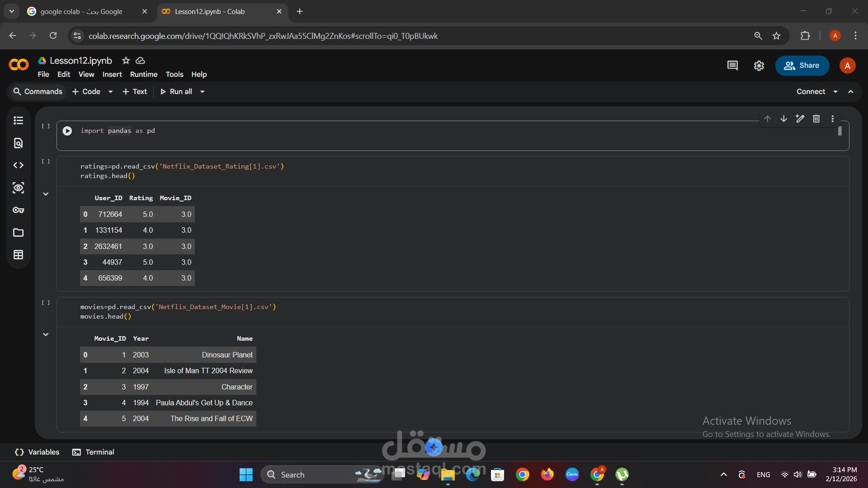Collapse the movies output

pyautogui.click(x=46, y=334)
